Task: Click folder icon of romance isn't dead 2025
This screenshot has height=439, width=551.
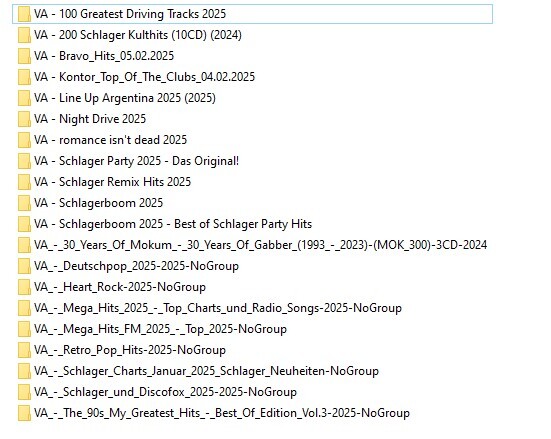Action: [24, 140]
